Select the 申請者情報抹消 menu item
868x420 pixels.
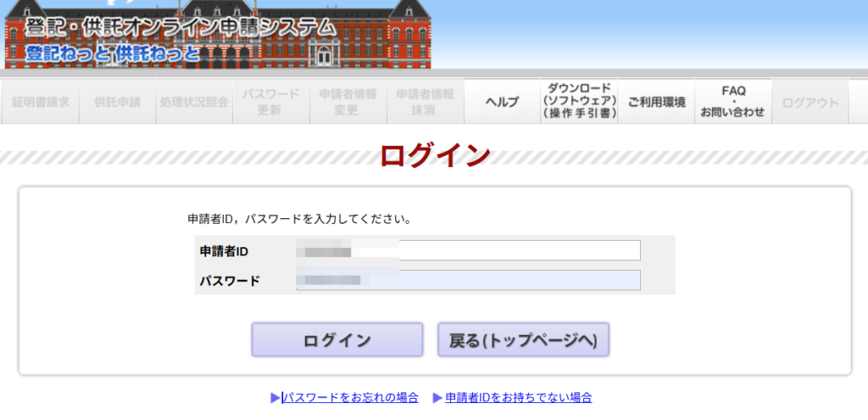click(425, 102)
